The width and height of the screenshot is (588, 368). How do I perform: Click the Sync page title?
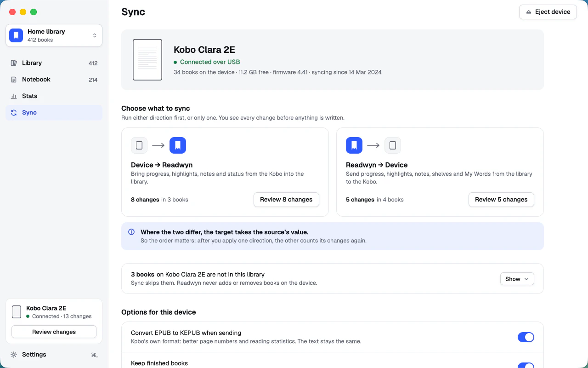133,12
